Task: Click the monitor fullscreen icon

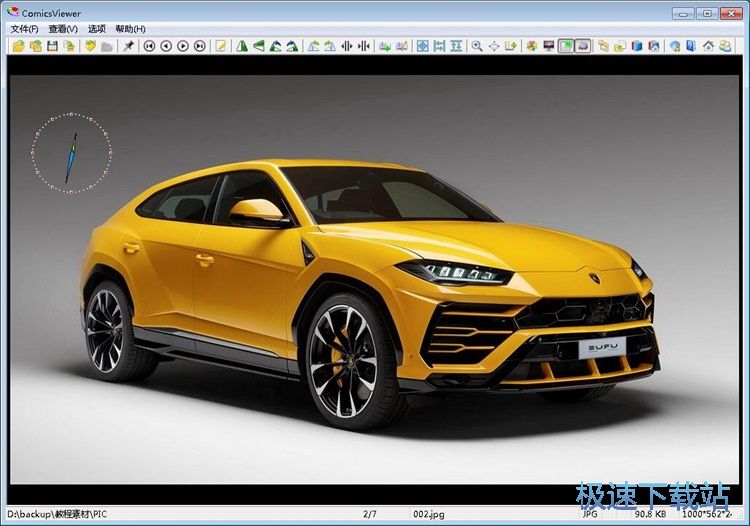Action: pos(549,46)
